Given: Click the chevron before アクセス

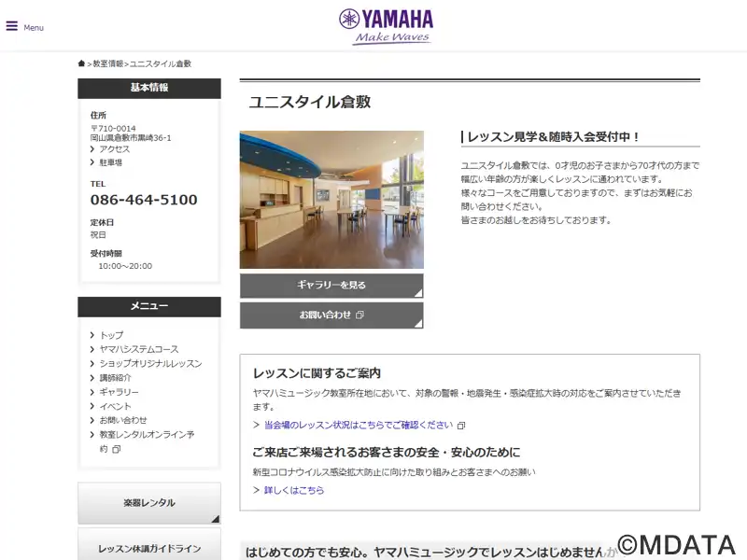Looking at the screenshot, I should (x=92, y=149).
